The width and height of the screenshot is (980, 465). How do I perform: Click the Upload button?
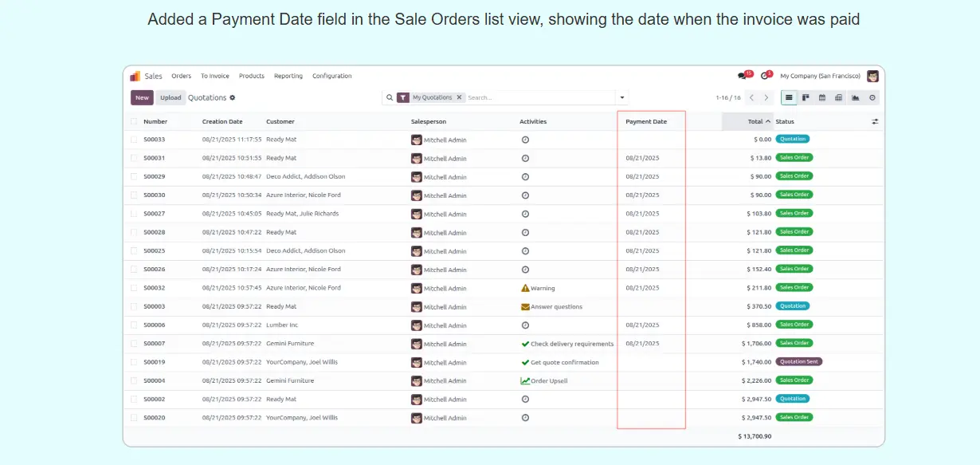point(171,98)
